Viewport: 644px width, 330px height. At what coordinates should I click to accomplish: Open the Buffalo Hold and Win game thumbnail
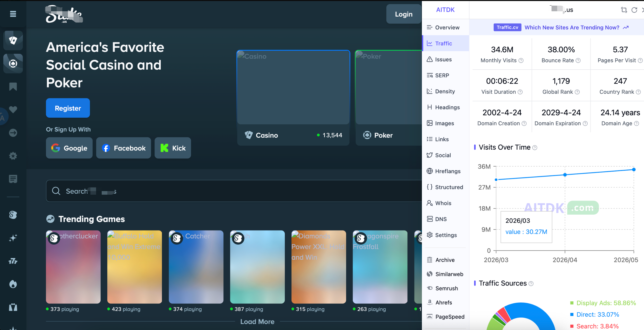(134, 267)
